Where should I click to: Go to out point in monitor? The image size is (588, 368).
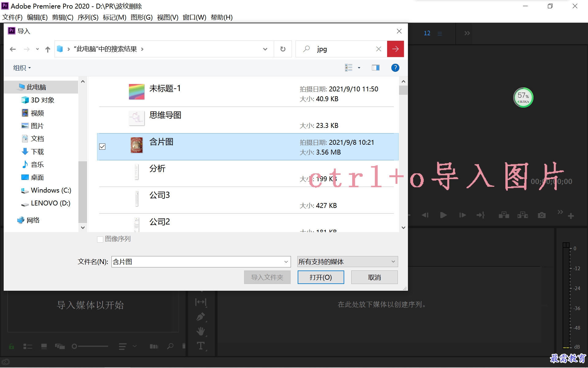481,215
